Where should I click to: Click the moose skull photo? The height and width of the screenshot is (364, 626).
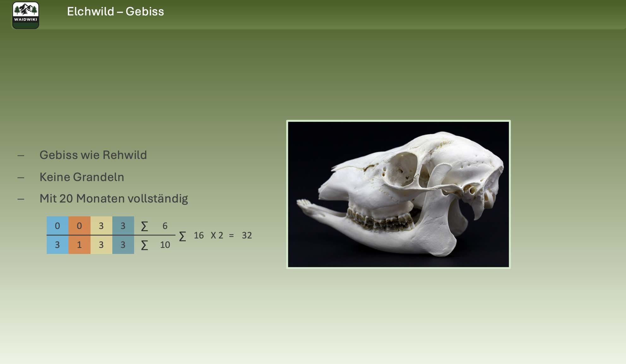click(x=398, y=194)
